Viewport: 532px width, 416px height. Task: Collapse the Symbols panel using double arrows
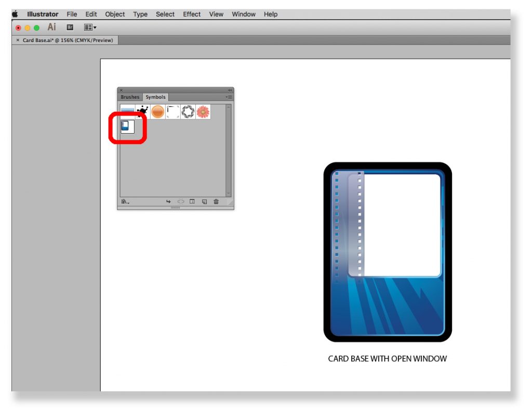click(x=230, y=90)
